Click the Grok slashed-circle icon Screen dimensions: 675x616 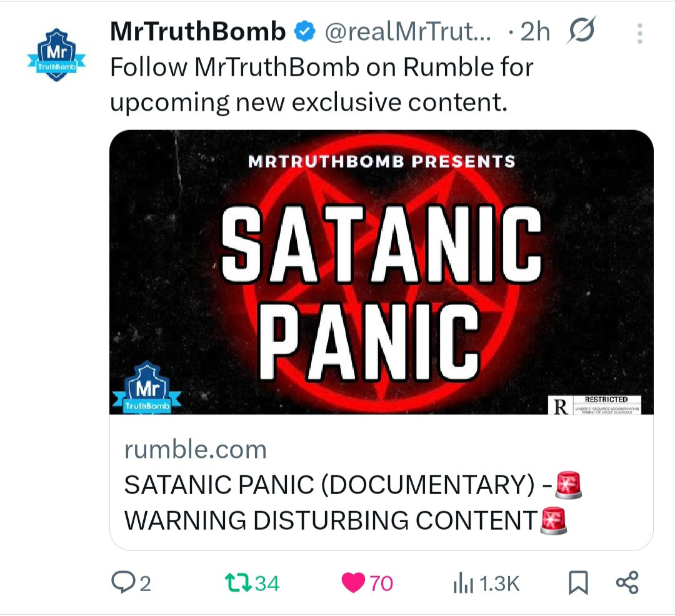click(581, 30)
